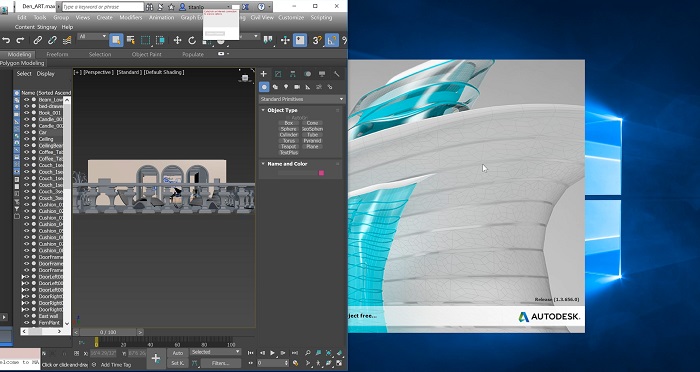The image size is (700, 372).
Task: Hide the Book_001 object via eye icon
Action: pyautogui.click(x=26, y=113)
